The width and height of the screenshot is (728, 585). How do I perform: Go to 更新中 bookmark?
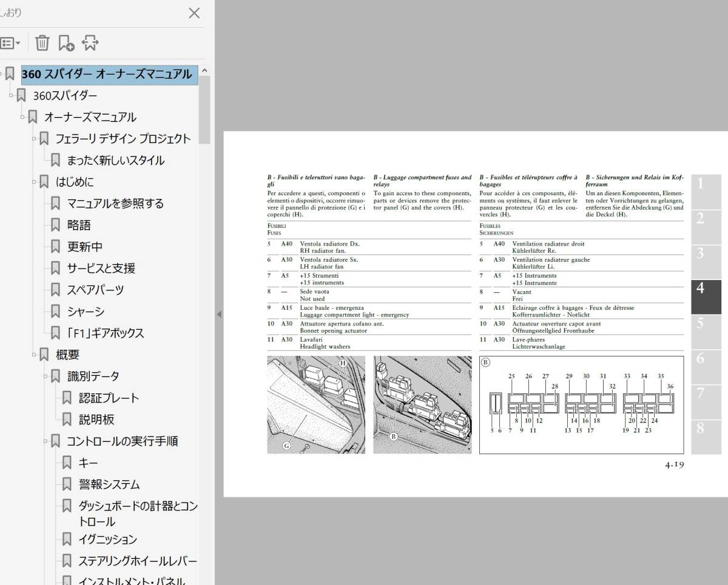click(x=85, y=247)
